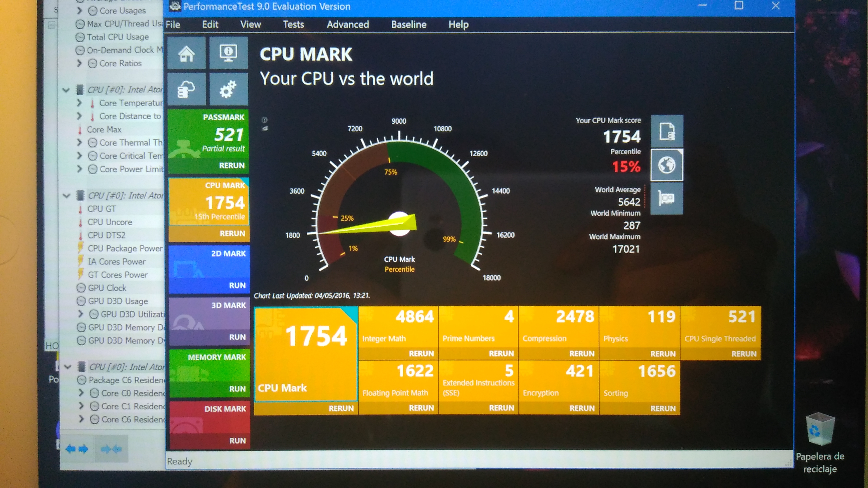Click the PerformanceTest title bar app icon
868x488 pixels.
(x=175, y=6)
